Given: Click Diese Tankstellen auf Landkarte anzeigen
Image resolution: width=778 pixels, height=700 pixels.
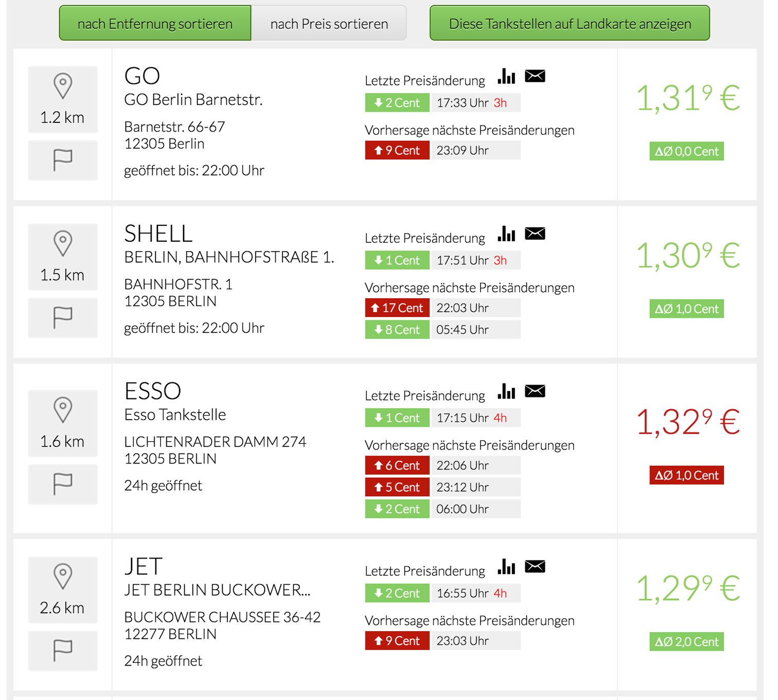Looking at the screenshot, I should 570,23.
